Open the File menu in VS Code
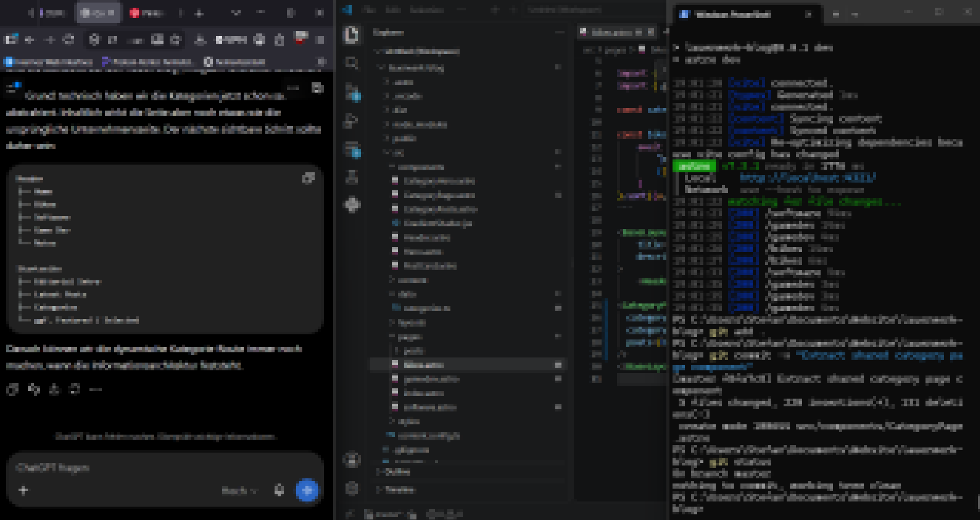Image resolution: width=980 pixels, height=520 pixels. [x=369, y=9]
